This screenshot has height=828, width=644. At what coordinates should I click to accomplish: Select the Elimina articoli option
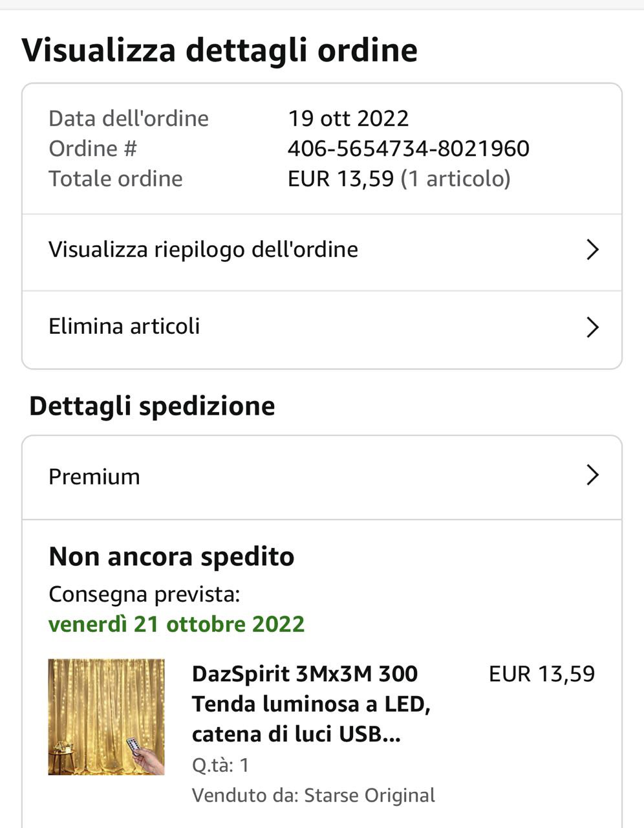point(322,330)
